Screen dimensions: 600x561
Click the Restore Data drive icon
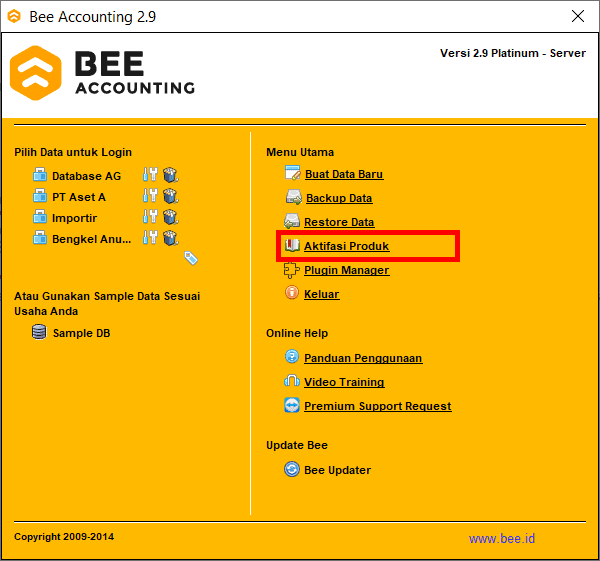(x=292, y=221)
